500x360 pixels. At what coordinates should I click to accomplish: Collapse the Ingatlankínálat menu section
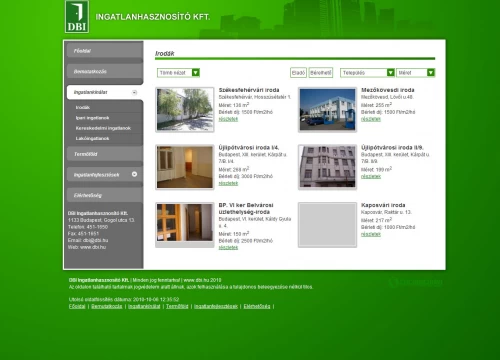click(134, 92)
